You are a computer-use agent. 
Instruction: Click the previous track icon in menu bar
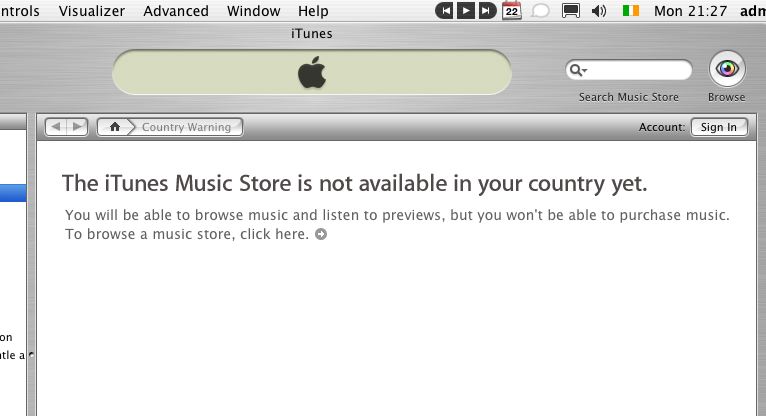[x=445, y=11]
